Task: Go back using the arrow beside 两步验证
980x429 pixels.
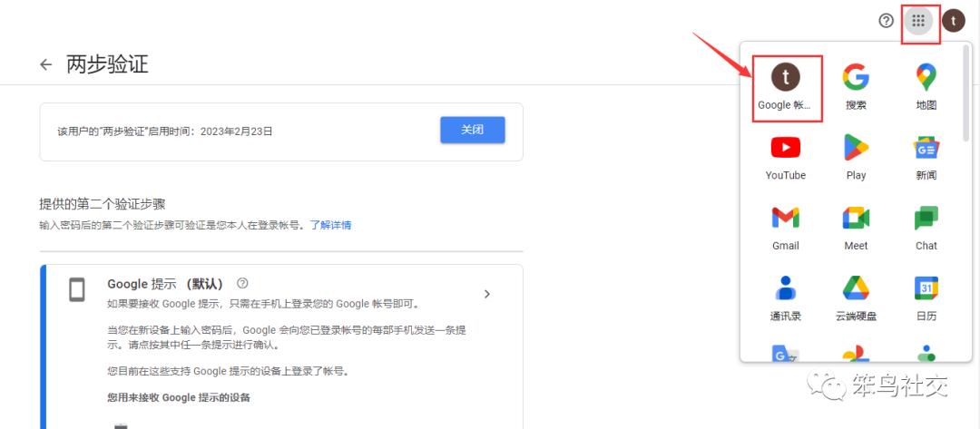Action: 45,64
